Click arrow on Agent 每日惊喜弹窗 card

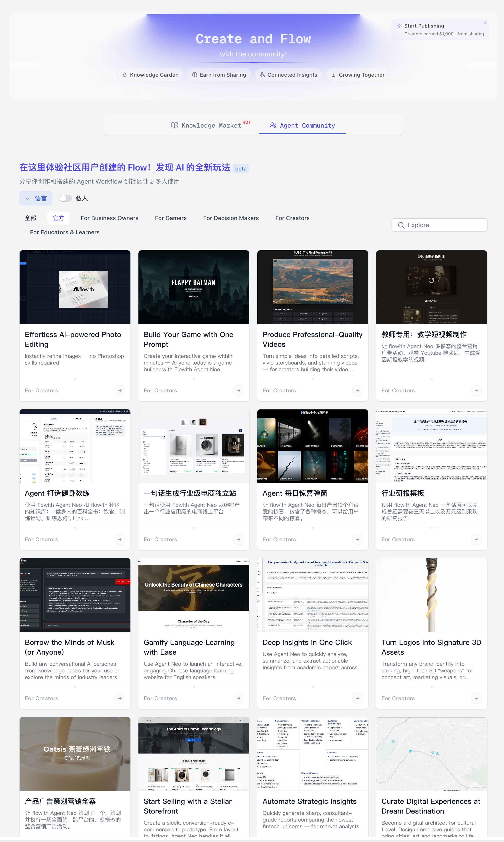[358, 539]
